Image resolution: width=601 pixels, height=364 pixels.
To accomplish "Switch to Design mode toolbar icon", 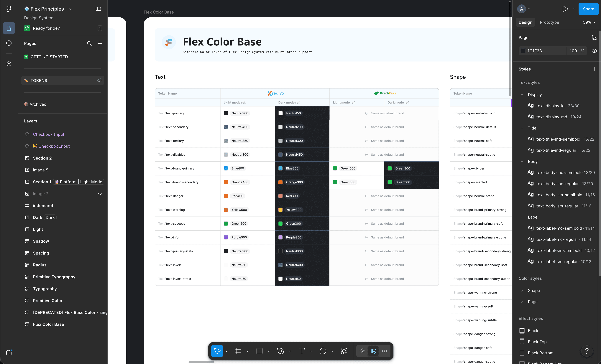I will [373, 351].
